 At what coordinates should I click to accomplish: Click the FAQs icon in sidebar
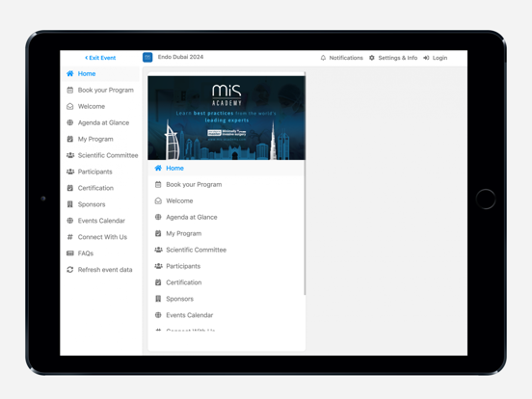click(x=70, y=253)
